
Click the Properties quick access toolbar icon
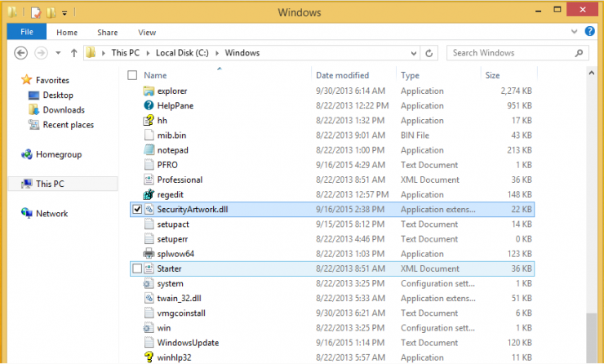(36, 13)
